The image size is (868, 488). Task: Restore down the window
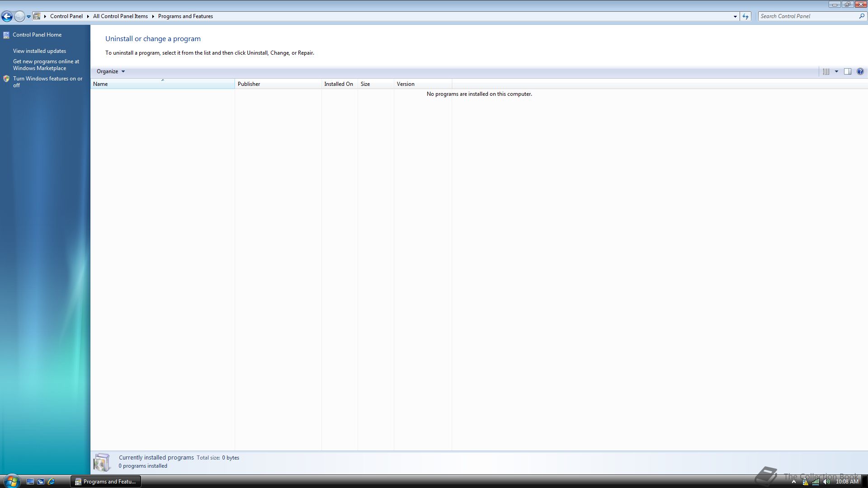coord(848,5)
